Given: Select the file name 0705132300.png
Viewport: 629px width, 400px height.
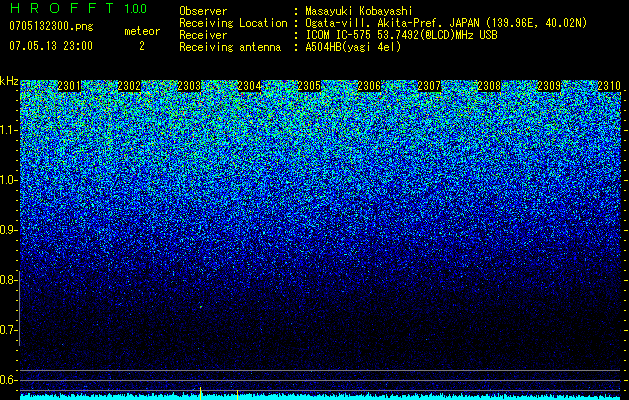Looking at the screenshot, I should [51, 26].
